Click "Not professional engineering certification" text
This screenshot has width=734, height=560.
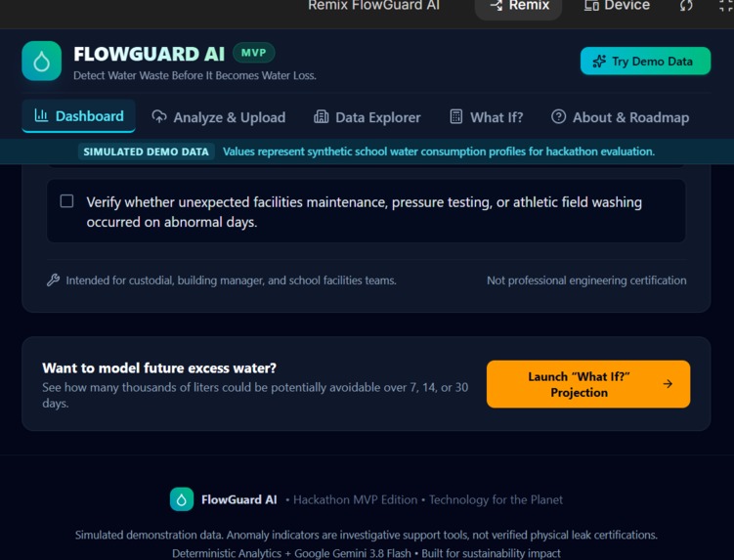pos(586,280)
